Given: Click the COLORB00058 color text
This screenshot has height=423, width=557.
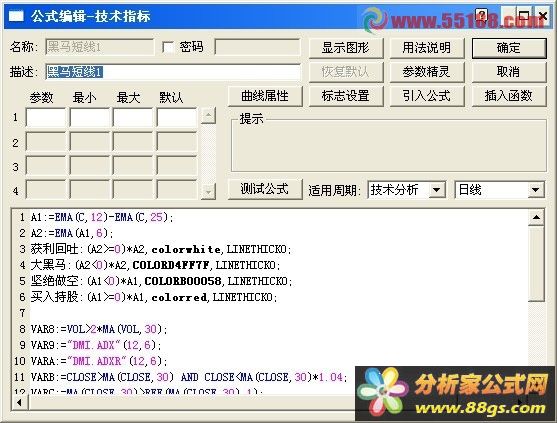Looking at the screenshot, I should 183,281.
